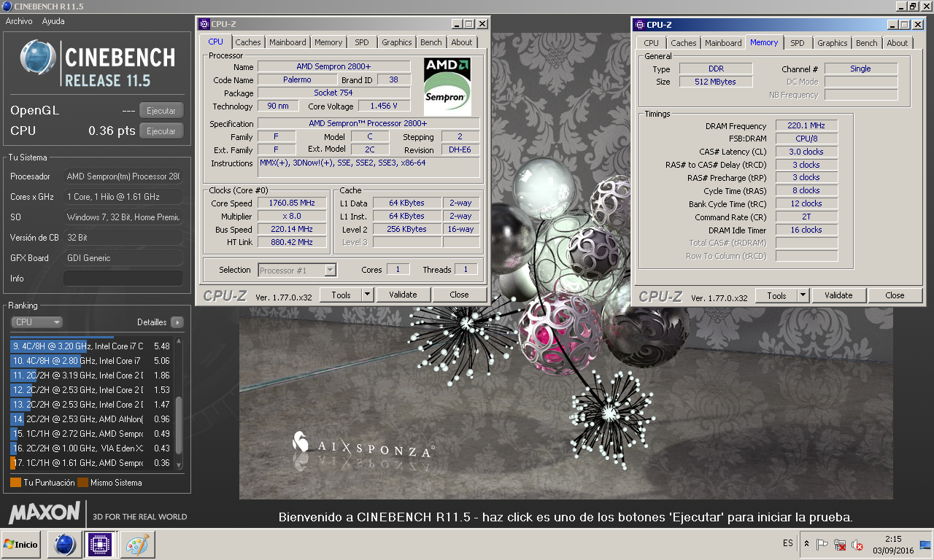Click the right CPU-Z title bar icon
Screen dimensions: 934x560
click(x=640, y=24)
